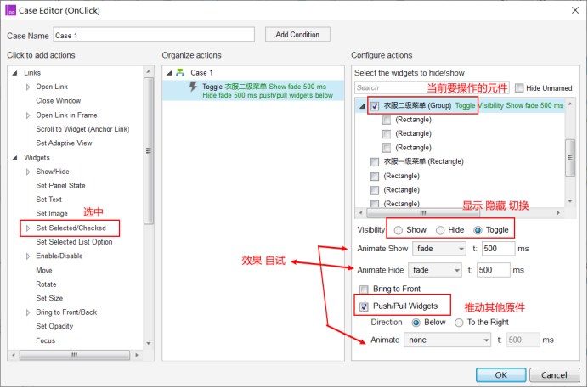
Task: Click the widgets list scroll right arrow
Action: click(x=558, y=213)
